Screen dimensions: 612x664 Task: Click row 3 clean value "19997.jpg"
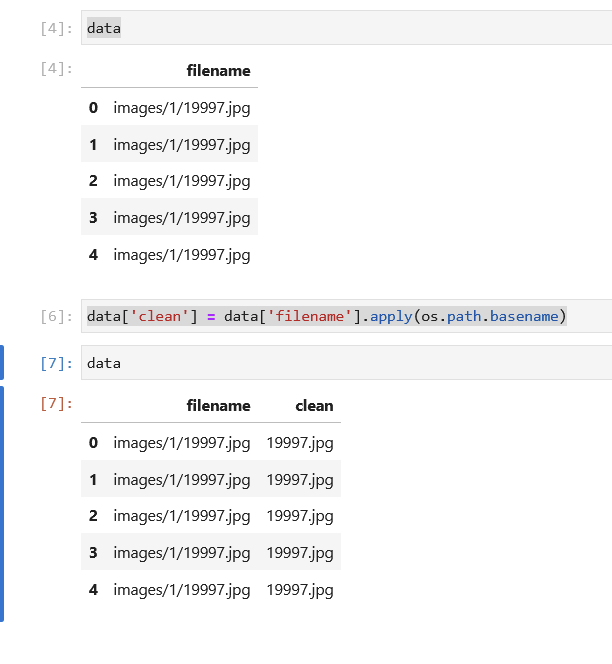[x=300, y=553]
